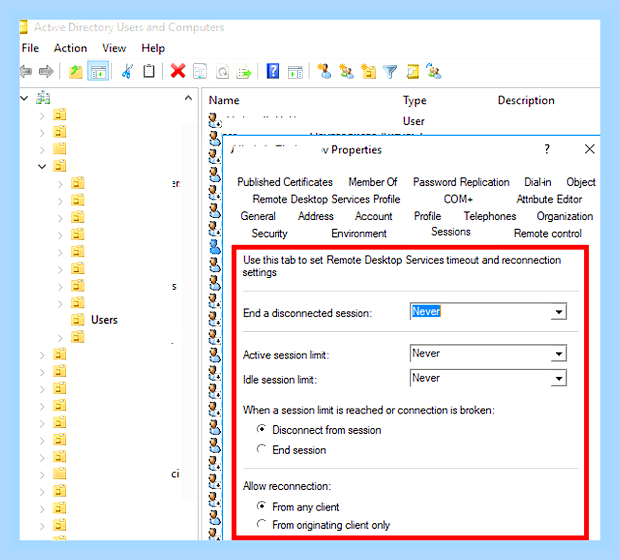The image size is (620, 560).
Task: Cut selection with the scissors icon
Action: click(x=127, y=72)
